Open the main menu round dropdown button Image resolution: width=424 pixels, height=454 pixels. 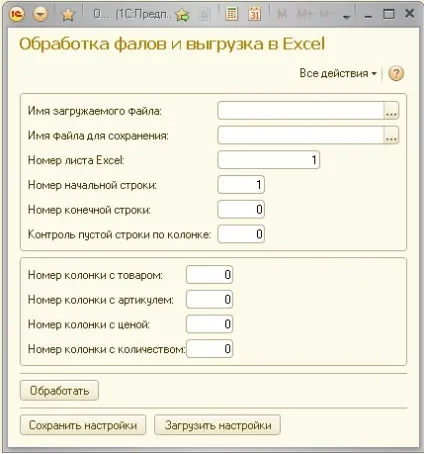point(41,14)
